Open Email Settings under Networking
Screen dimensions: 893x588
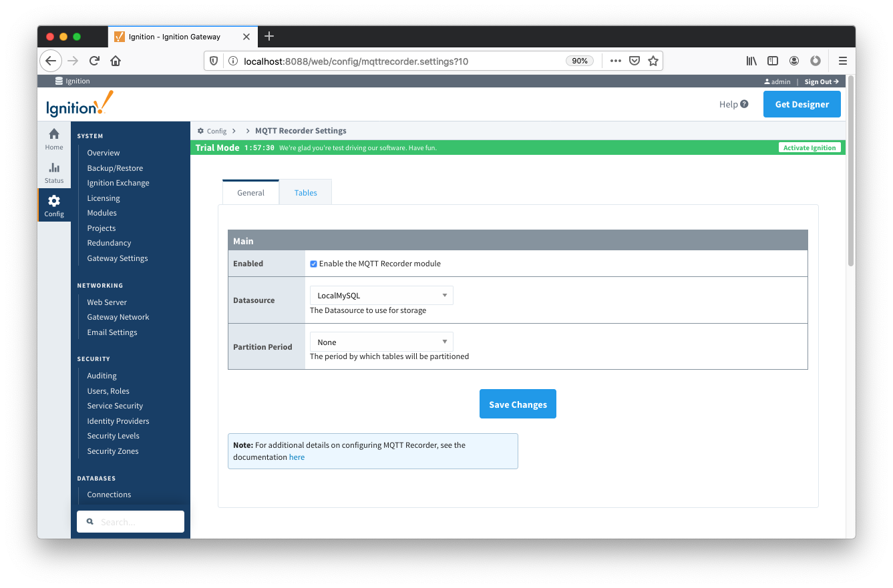(112, 332)
